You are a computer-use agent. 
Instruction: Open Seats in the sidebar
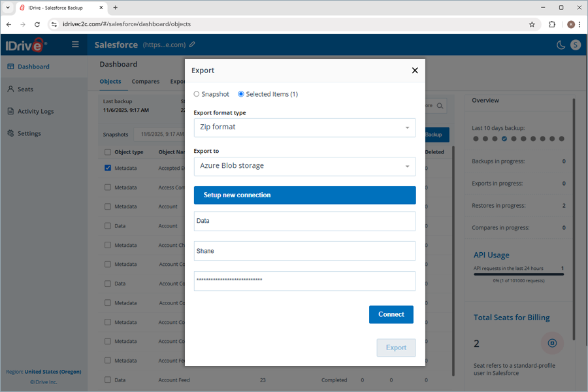tap(44, 89)
